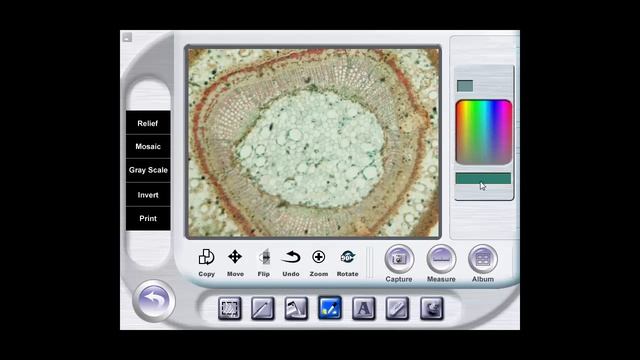This screenshot has height=360, width=640.
Task: Click the Move arrows icon
Action: coord(235,257)
